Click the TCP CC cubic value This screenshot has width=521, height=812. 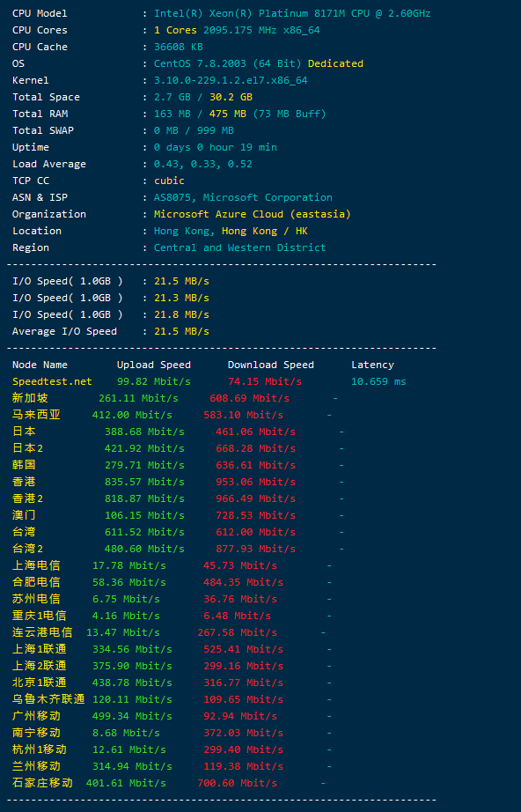tap(169, 181)
